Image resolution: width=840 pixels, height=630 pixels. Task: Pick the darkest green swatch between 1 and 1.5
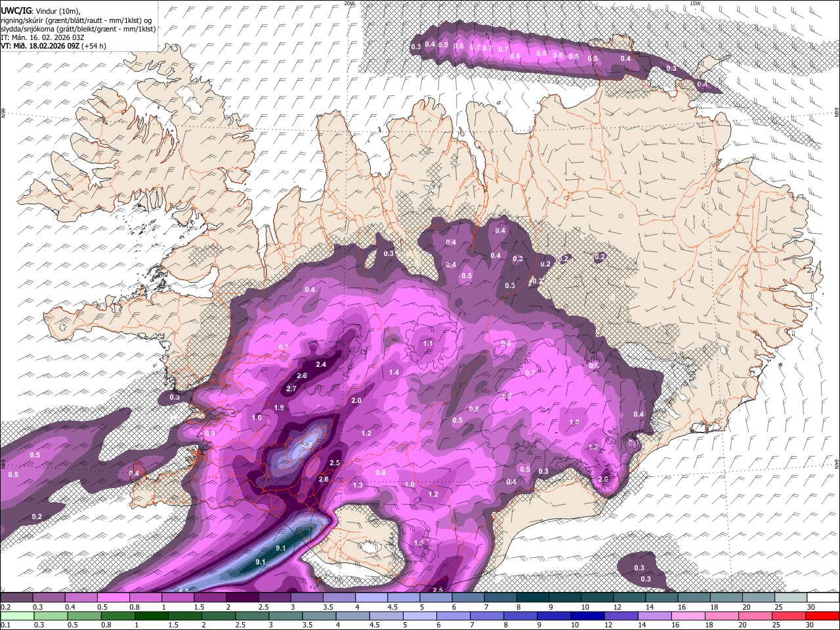click(152, 616)
